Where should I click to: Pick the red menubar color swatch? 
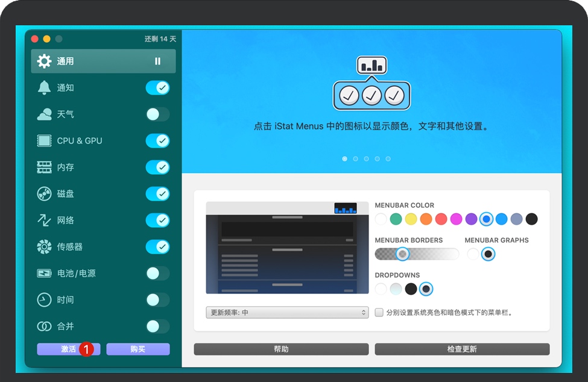(441, 219)
